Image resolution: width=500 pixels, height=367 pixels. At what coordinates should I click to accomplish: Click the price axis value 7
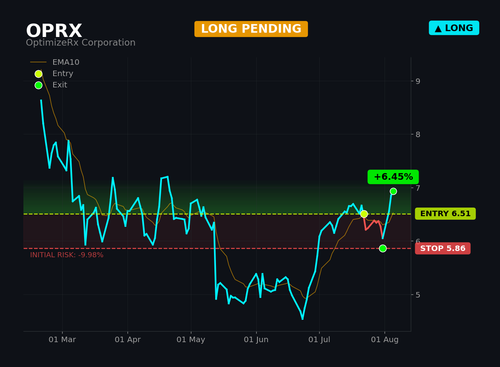[418, 188]
